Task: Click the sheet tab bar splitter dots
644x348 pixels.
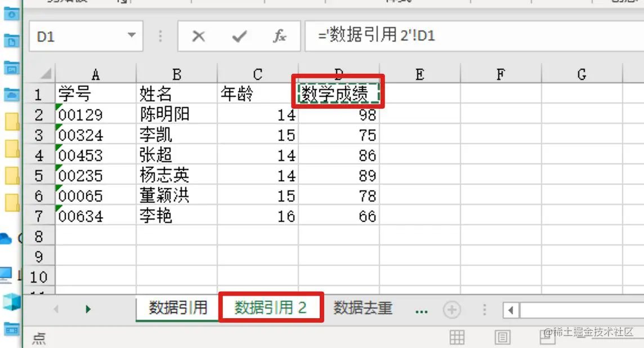Action: pyautogui.click(x=484, y=310)
